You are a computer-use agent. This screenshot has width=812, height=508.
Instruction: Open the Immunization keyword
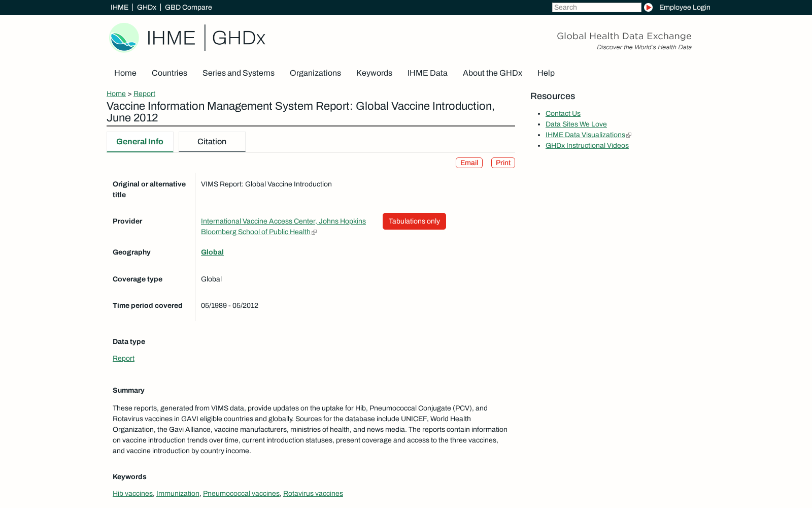point(178,494)
